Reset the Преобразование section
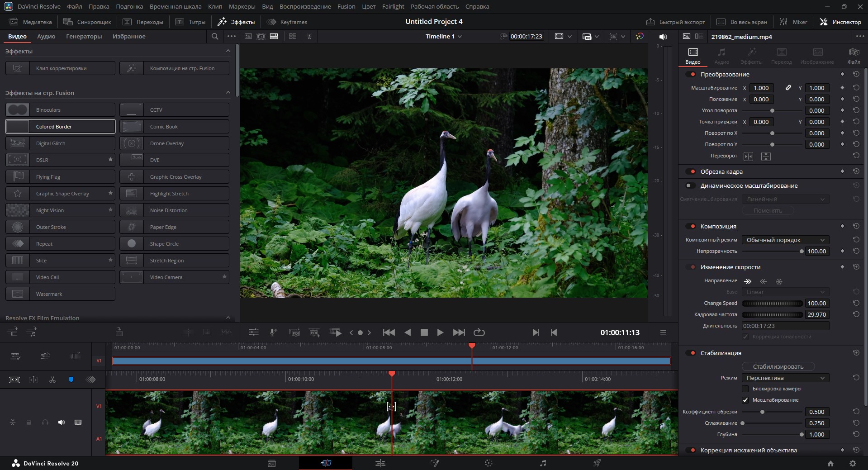868x470 pixels. pos(856,74)
